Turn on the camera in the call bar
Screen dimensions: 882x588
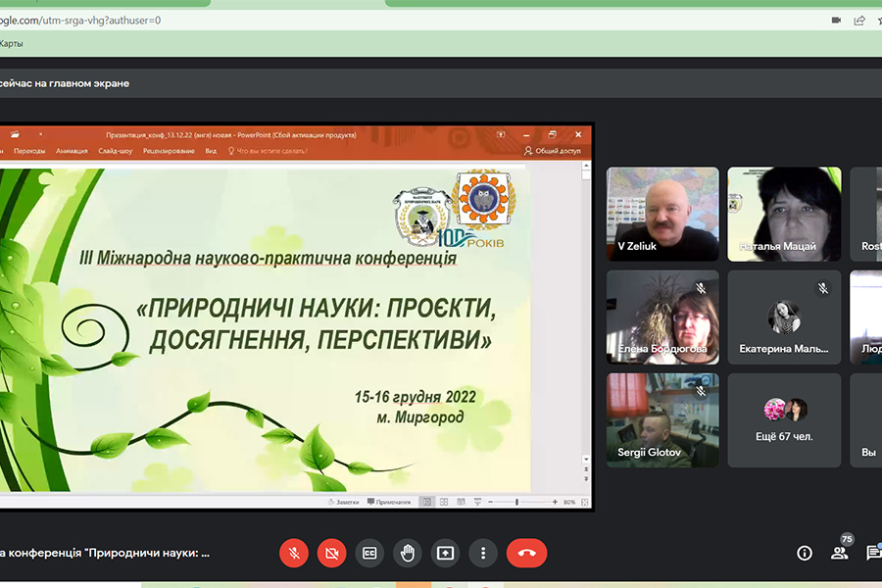331,553
